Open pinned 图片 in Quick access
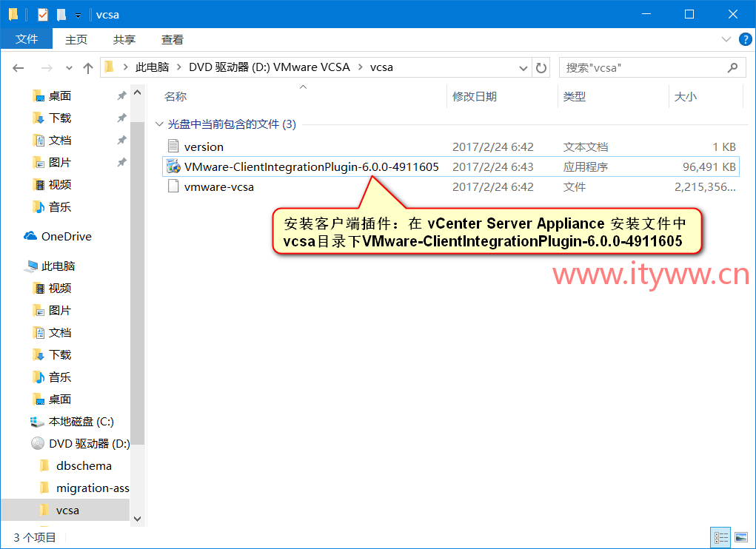The height and width of the screenshot is (549, 756). (x=60, y=162)
